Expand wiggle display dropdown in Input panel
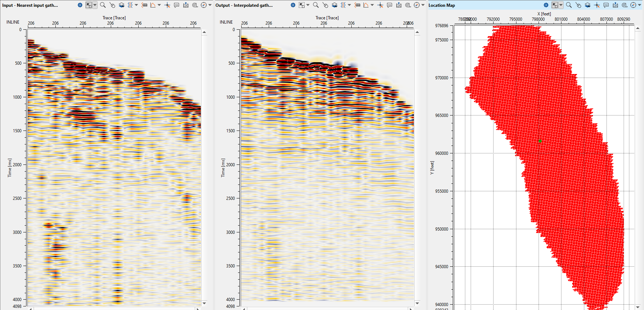644x310 pixels. [136, 5]
